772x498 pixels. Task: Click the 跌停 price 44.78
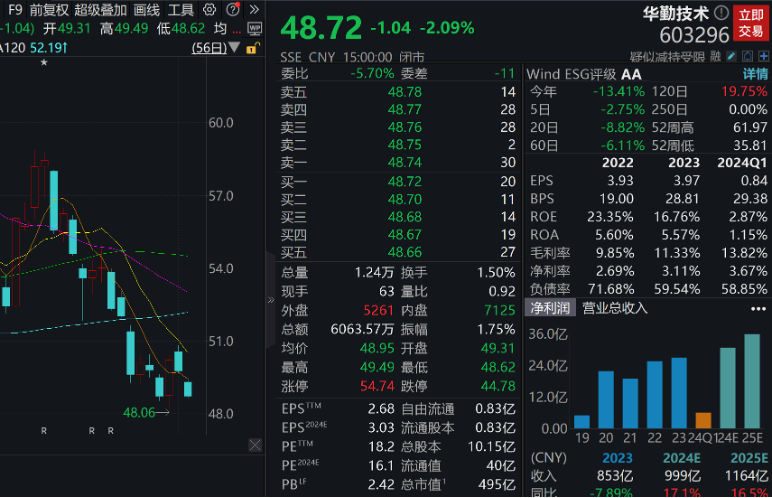click(x=498, y=386)
